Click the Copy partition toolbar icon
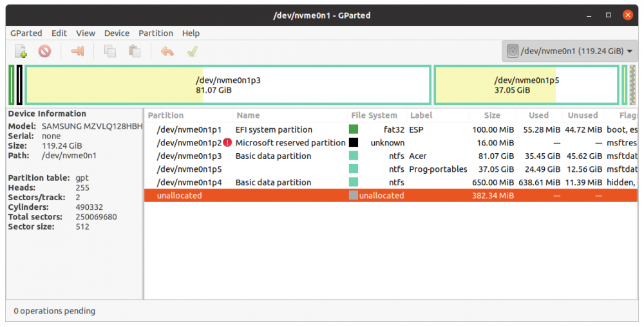 pos(110,51)
